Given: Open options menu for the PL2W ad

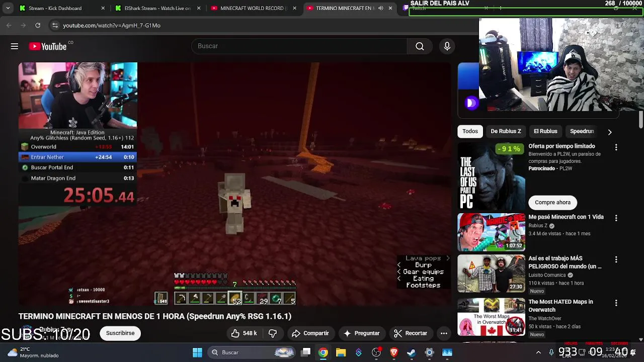Looking at the screenshot, I should (616, 147).
